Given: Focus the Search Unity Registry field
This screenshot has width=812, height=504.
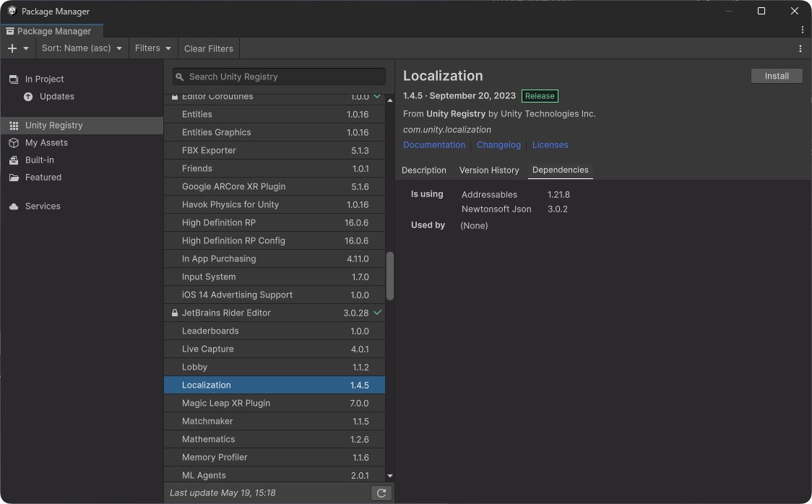Looking at the screenshot, I should 279,77.
